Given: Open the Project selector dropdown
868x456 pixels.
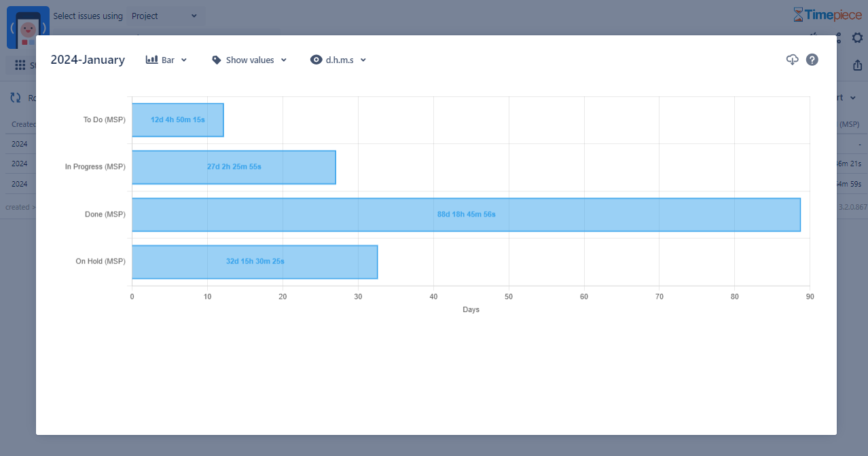Looking at the screenshot, I should [165, 16].
